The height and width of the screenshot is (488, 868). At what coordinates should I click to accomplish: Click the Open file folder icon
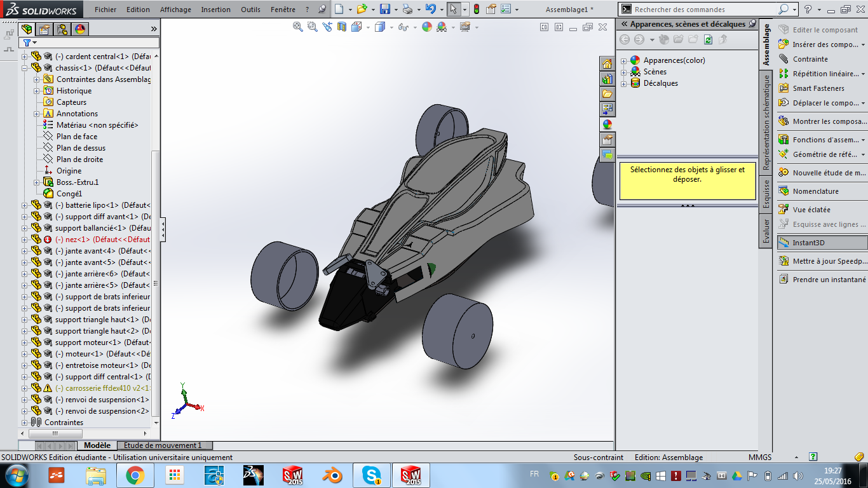pos(361,9)
